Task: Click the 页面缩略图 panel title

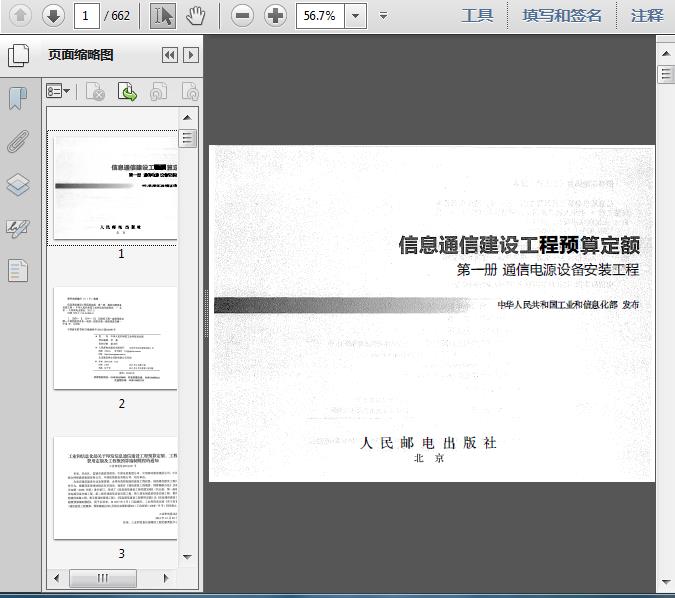Action: 81,55
